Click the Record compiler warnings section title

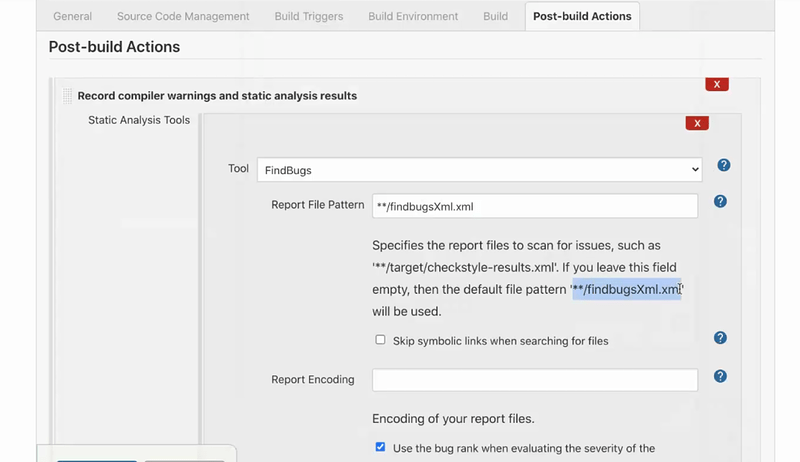pyautogui.click(x=217, y=96)
